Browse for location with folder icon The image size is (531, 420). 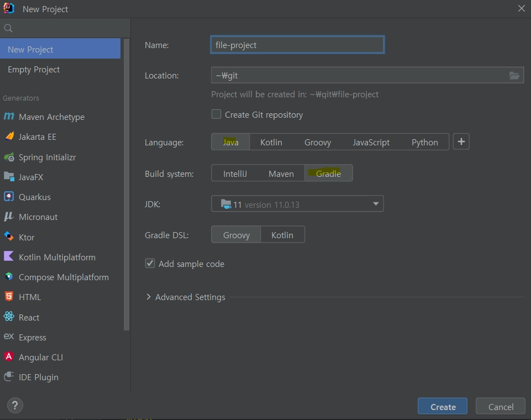click(x=514, y=76)
